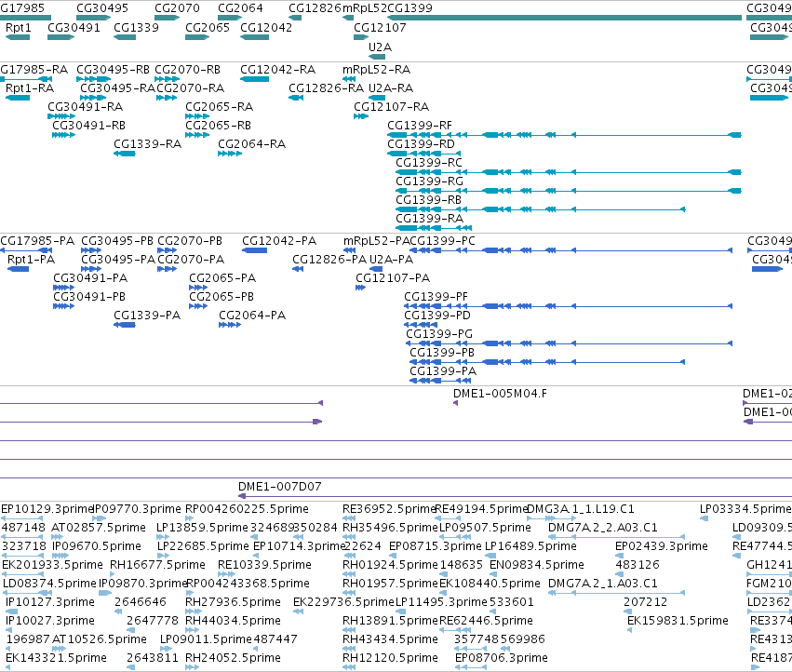The image size is (792, 672).
Task: Select the CG1399-PB protein label
Action: coord(442,353)
